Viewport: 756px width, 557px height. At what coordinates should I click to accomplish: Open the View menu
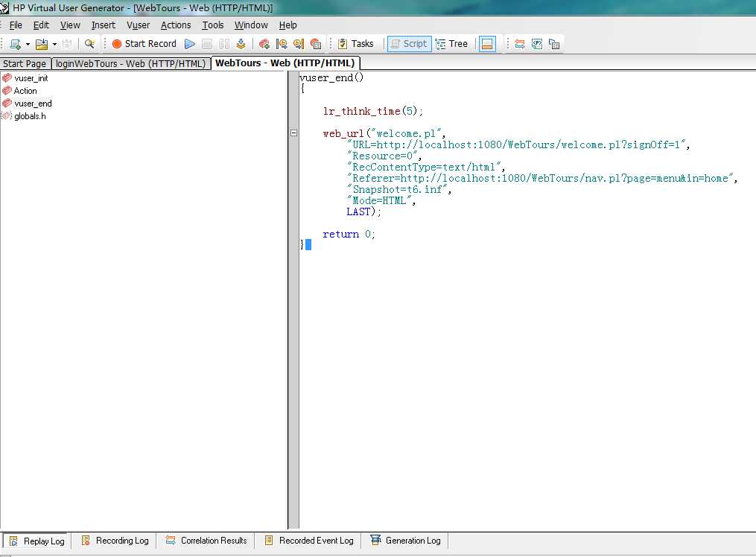[x=70, y=25]
